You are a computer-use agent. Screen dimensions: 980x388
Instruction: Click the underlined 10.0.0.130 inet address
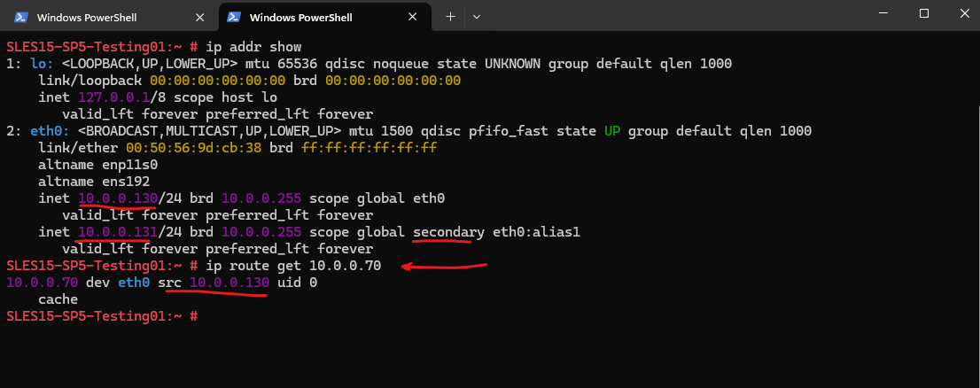click(118, 198)
